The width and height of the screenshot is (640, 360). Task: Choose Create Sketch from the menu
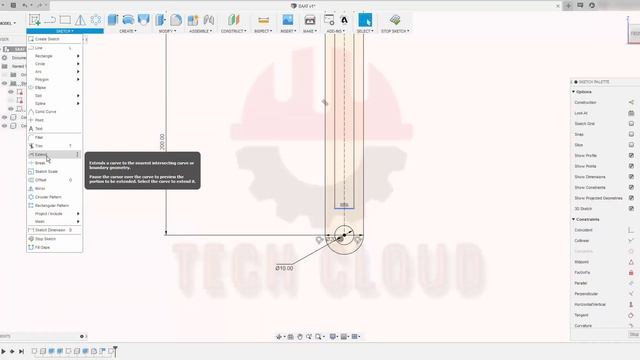click(x=54, y=39)
